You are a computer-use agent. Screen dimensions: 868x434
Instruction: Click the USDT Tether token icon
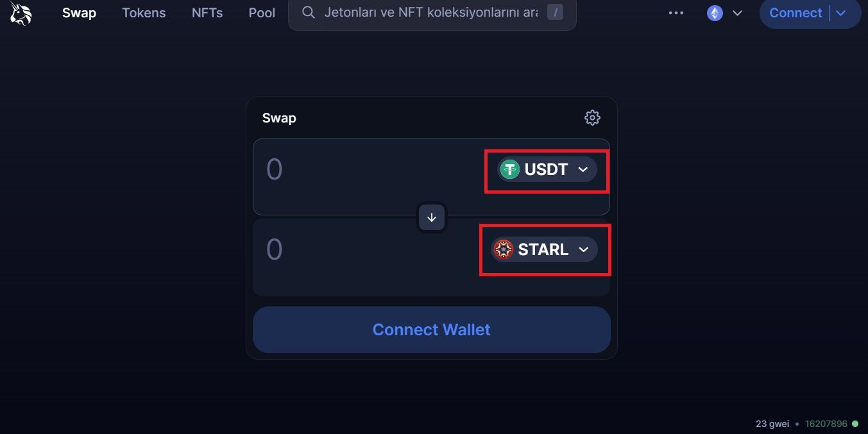click(x=510, y=169)
